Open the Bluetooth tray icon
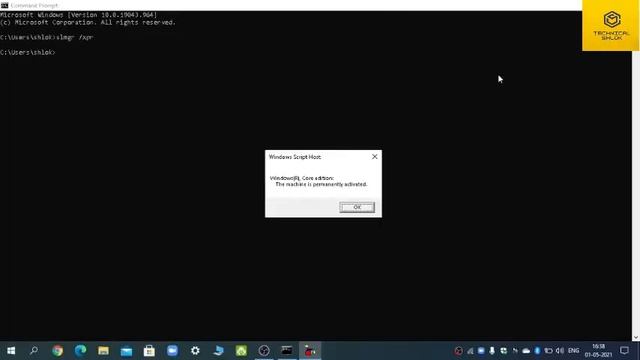This screenshot has height=360, width=640. pos(537,351)
